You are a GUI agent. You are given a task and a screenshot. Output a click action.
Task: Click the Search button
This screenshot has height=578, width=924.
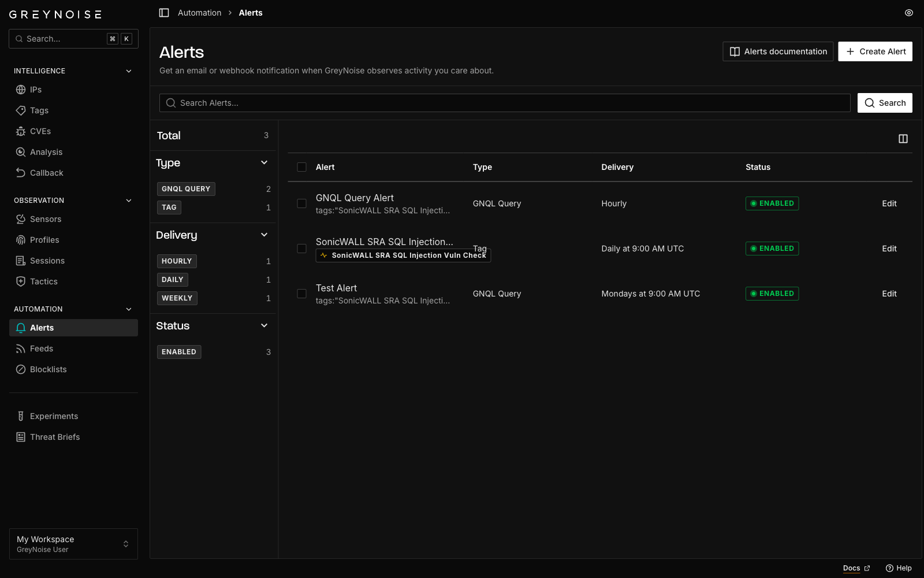point(885,103)
